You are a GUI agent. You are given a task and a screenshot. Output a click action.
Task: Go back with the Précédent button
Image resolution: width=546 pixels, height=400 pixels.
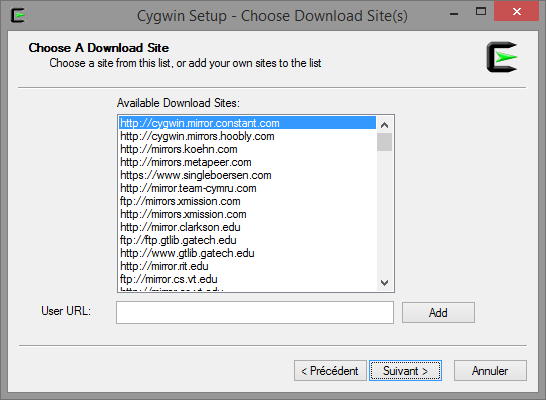[330, 371]
